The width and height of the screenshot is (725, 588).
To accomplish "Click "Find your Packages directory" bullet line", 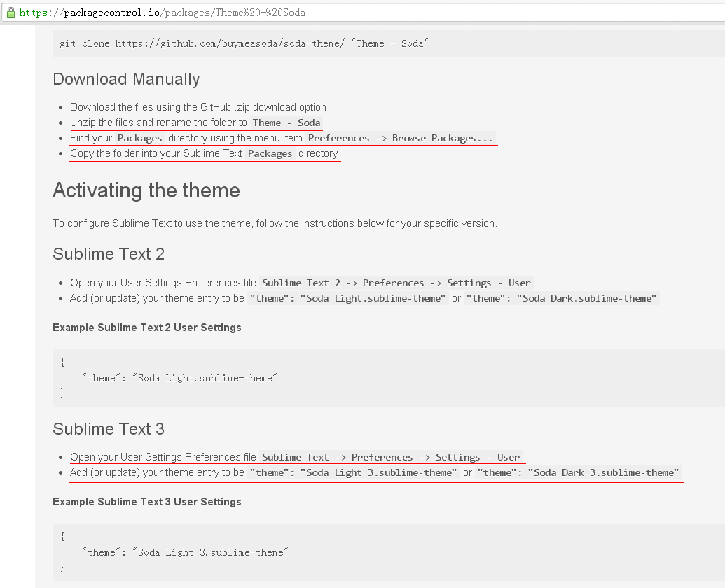I will 282,138.
